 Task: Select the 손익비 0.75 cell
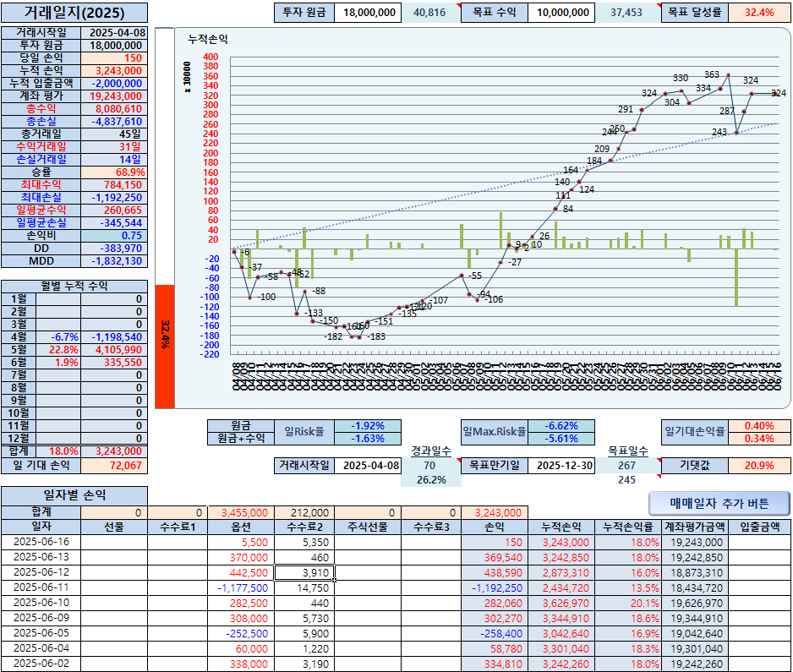click(114, 236)
